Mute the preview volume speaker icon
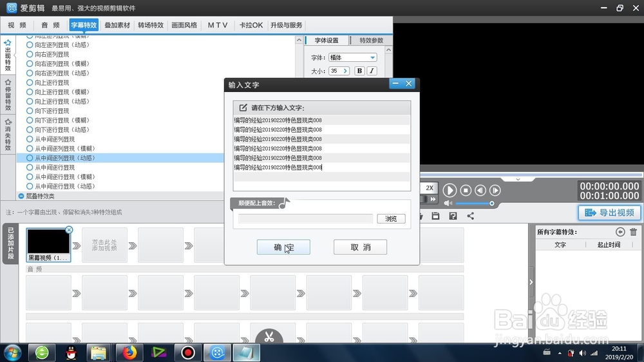The image size is (644, 362). point(448,203)
